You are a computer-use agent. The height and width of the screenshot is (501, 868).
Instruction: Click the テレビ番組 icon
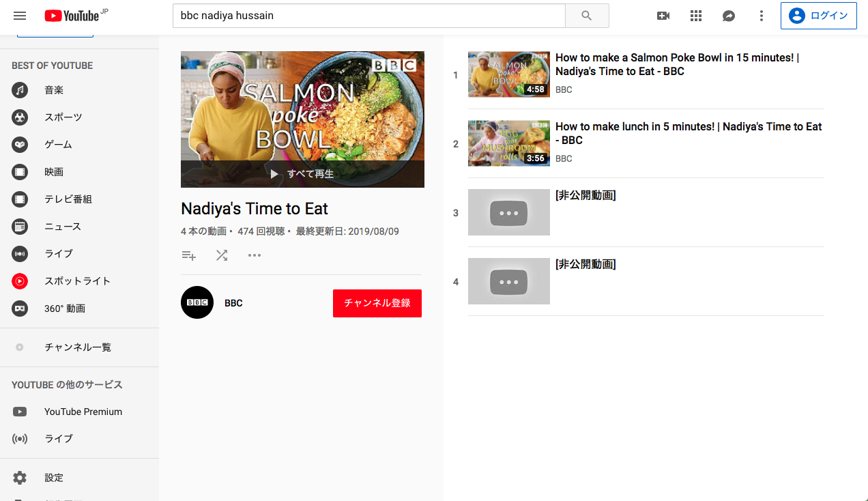coord(20,199)
